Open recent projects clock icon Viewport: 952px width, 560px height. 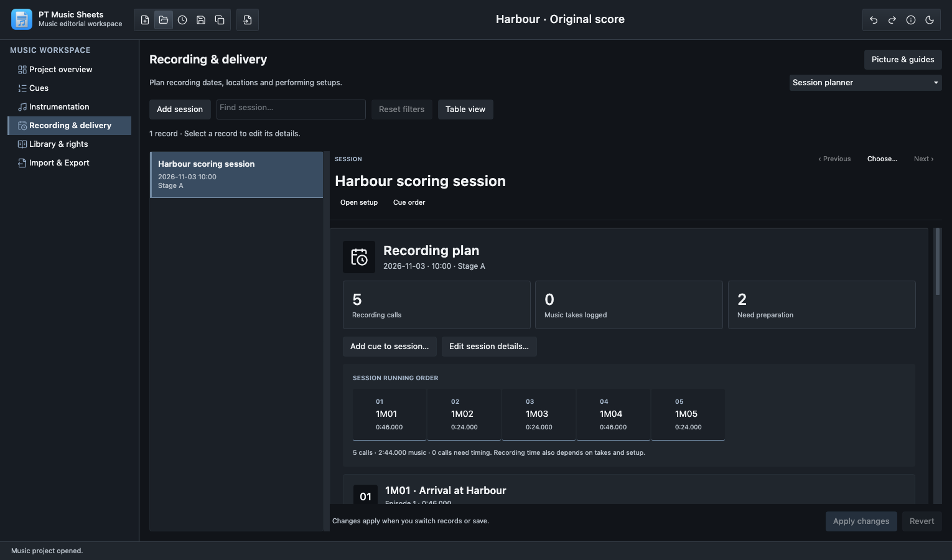point(182,20)
